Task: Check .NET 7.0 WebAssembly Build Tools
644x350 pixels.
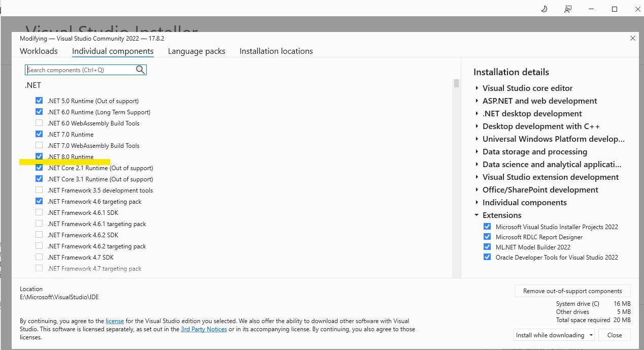Action: [39, 145]
